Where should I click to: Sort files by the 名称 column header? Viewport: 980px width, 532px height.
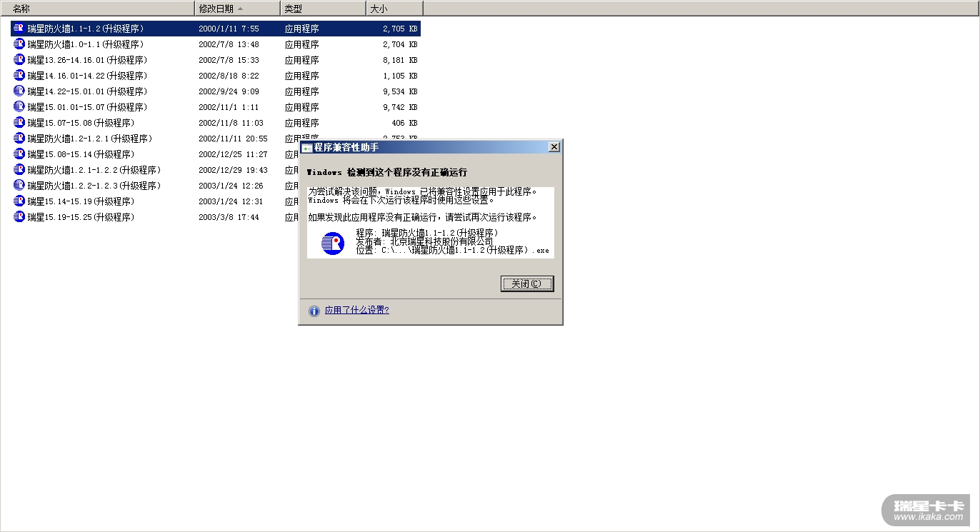click(x=98, y=9)
